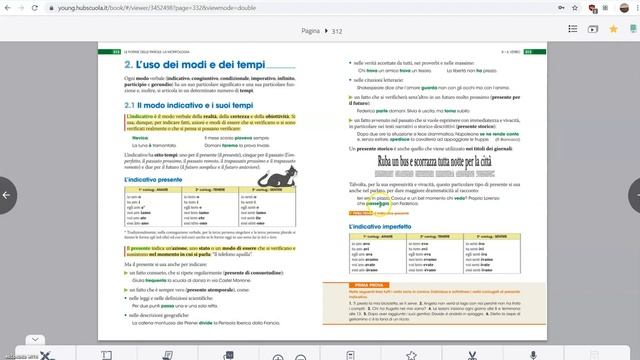Open the Chrome three-dot menu

pos(637,8)
